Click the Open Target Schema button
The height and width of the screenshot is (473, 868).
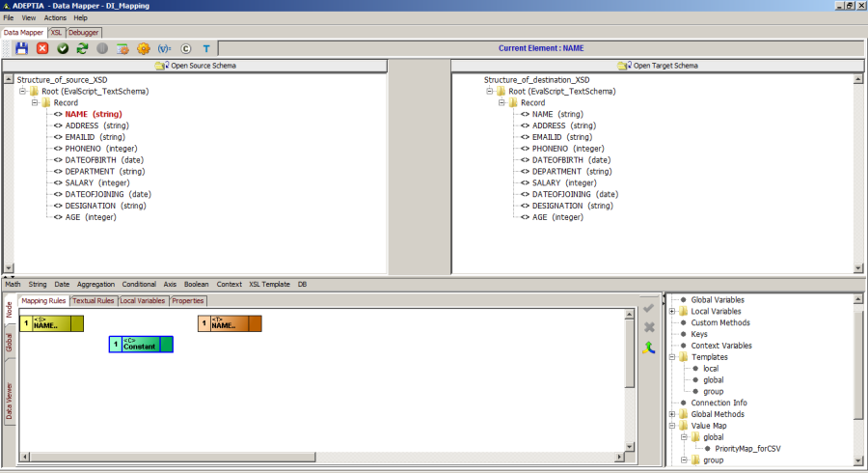pos(660,66)
